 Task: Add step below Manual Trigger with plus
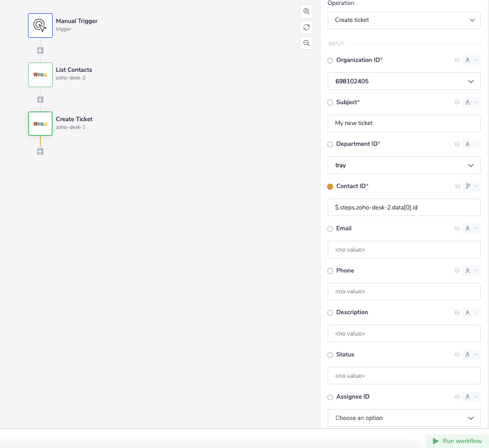[40, 50]
